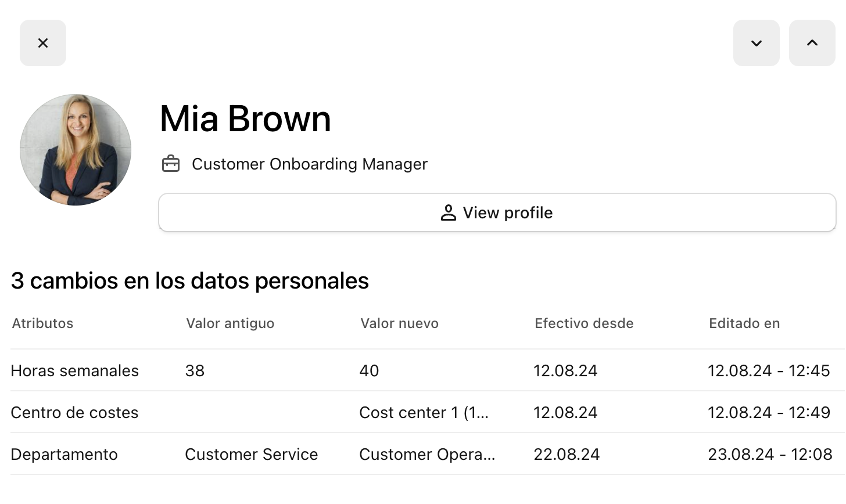Click the Atributos column header
The height and width of the screenshot is (504, 846).
click(x=42, y=323)
